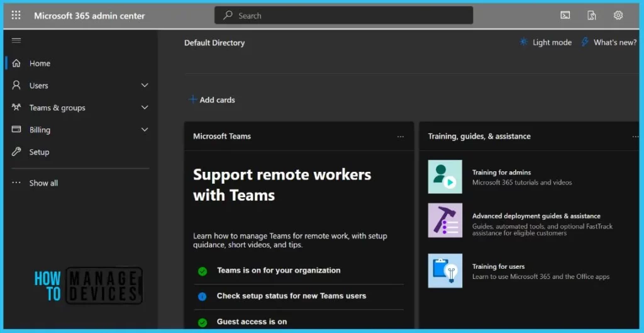Open Training for admins link
Viewport: 644px width, 333px height.
[x=501, y=172]
